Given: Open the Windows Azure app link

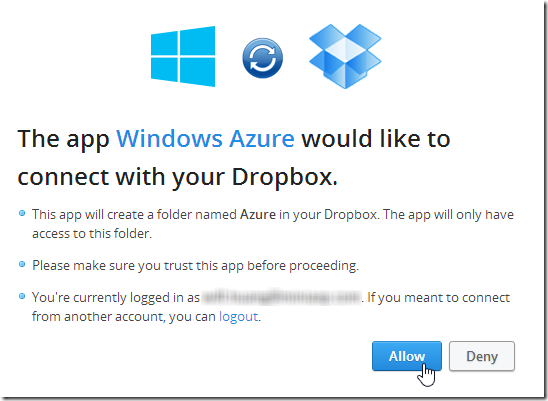Looking at the screenshot, I should click(x=205, y=139).
